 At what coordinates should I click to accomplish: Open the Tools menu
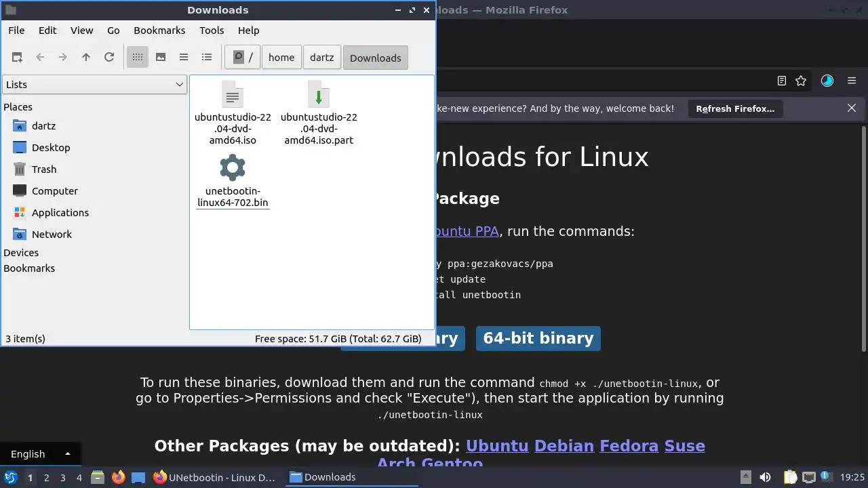click(x=212, y=30)
